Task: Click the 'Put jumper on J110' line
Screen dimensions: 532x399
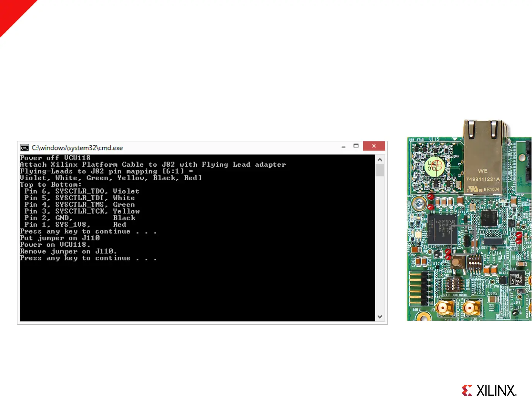Action: point(60,238)
